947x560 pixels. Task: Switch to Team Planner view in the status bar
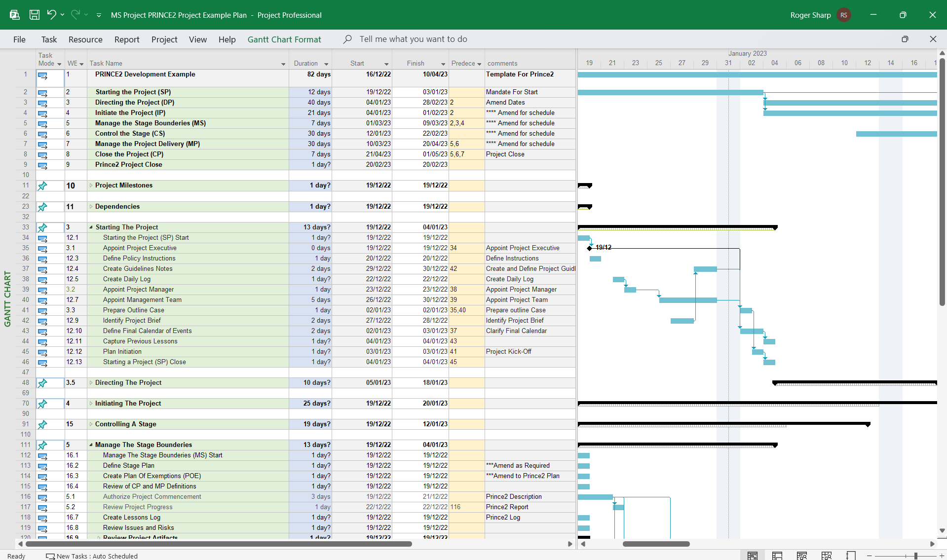pos(802,556)
